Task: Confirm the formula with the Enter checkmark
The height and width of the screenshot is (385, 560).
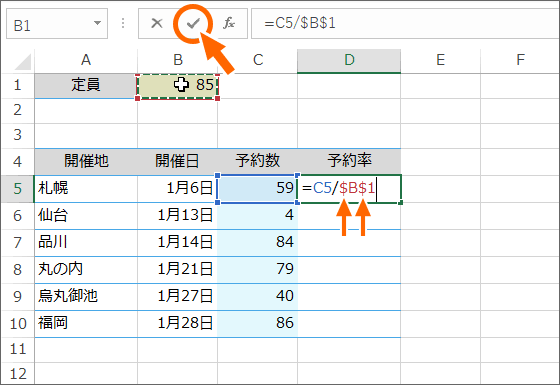Action: point(193,24)
